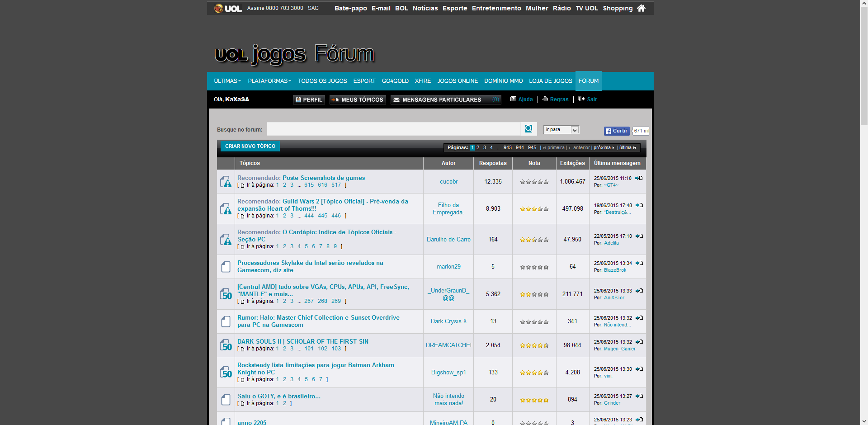Image resolution: width=868 pixels, height=425 pixels.
Task: Open the JOGOS ONLINE menu item
Action: click(458, 81)
